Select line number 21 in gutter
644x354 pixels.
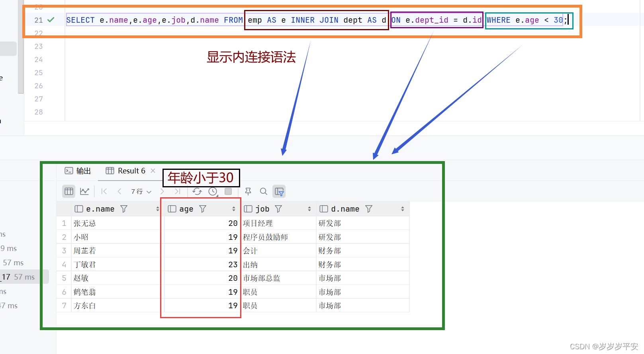click(x=39, y=20)
